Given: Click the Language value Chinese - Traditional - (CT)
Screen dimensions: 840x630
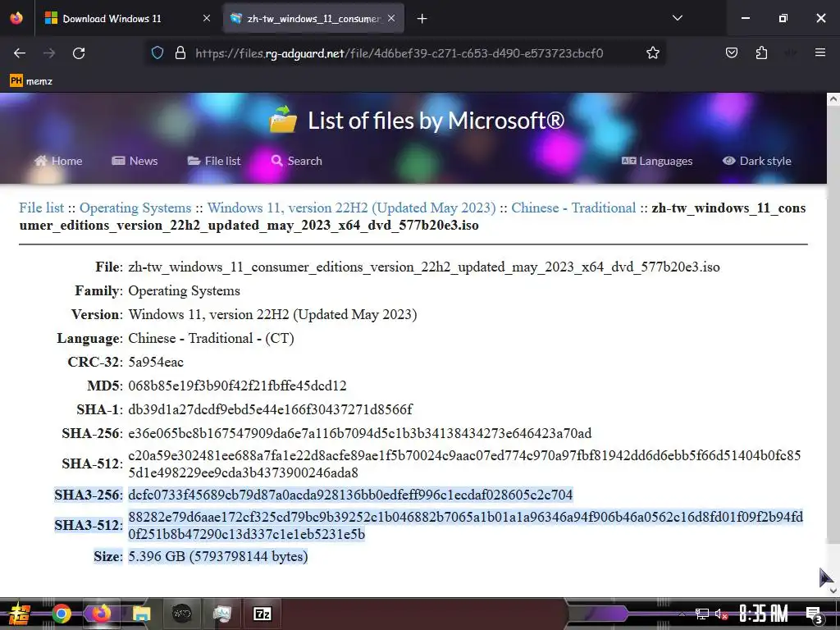Looking at the screenshot, I should [211, 339].
